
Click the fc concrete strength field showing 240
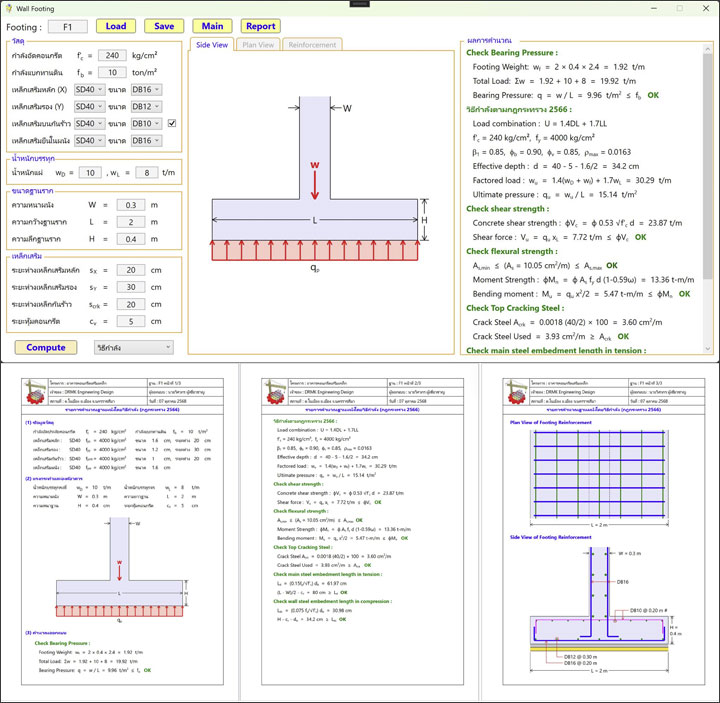point(112,56)
